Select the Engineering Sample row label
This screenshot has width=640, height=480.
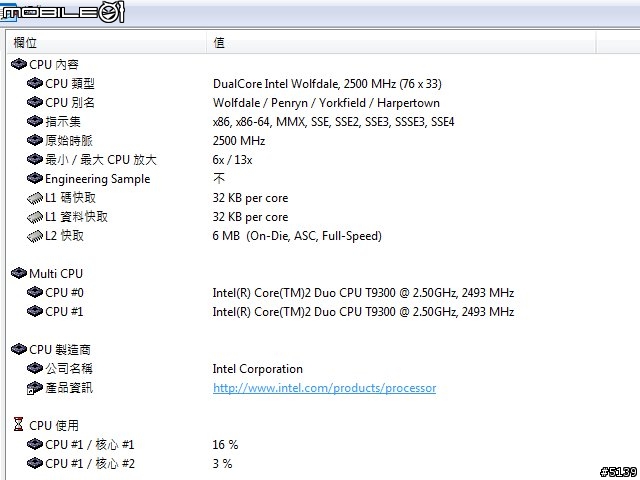[98, 179]
